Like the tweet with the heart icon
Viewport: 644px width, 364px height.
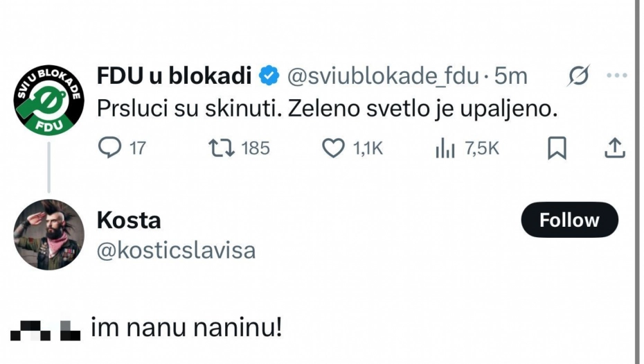334,148
